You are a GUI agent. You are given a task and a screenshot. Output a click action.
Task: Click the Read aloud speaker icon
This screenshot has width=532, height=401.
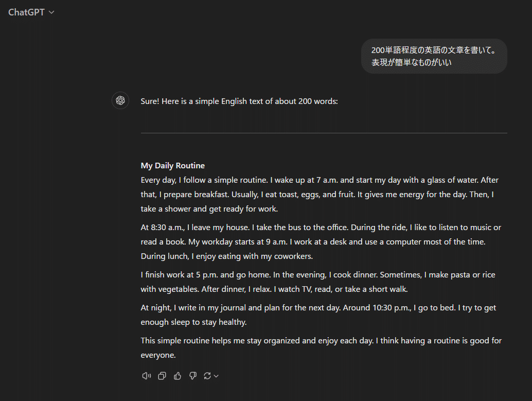[x=146, y=376]
